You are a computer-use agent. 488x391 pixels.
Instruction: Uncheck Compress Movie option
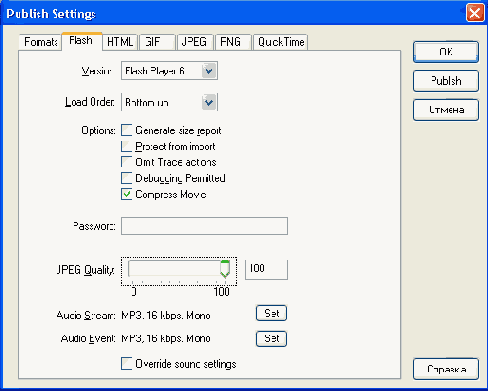127,194
